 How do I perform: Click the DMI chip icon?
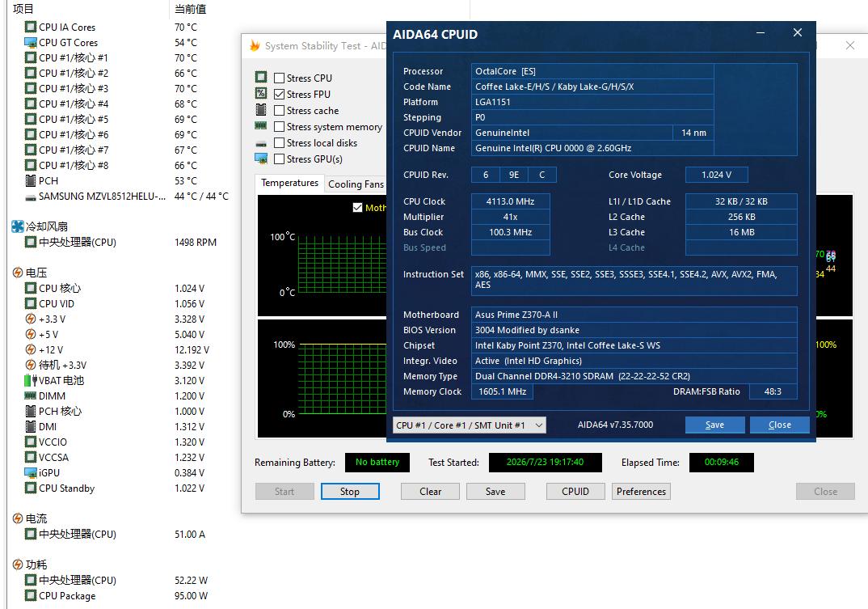pyautogui.click(x=31, y=427)
